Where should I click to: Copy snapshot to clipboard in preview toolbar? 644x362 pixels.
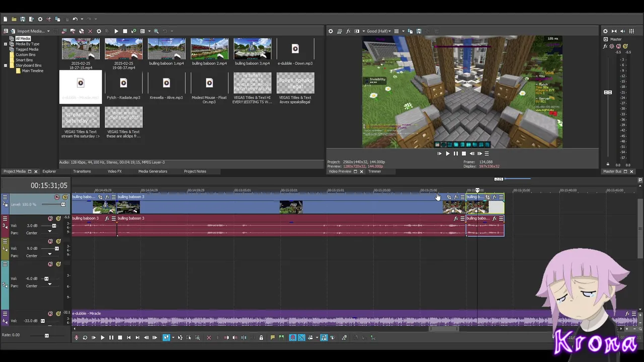(x=410, y=31)
